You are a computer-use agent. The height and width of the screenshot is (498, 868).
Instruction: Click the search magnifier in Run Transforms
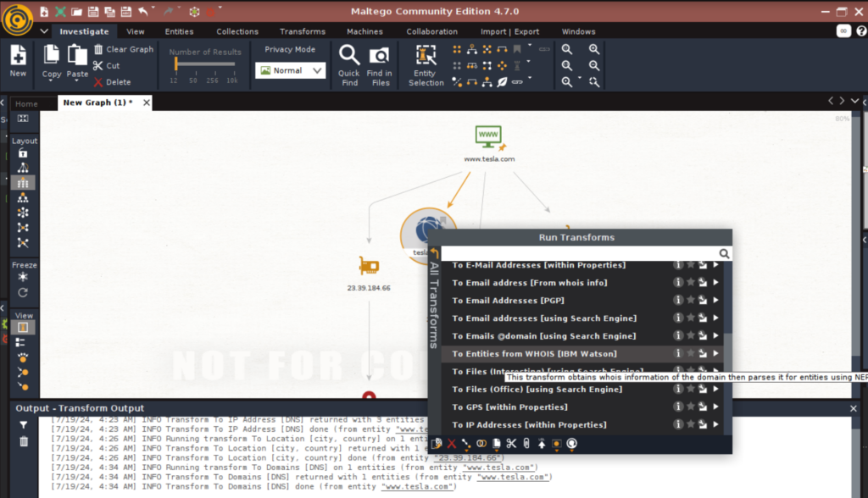(x=724, y=253)
